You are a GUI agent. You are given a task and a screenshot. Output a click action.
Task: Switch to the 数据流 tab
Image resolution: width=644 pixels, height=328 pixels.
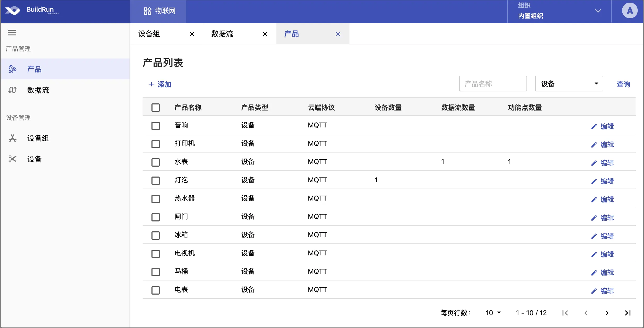pos(222,34)
